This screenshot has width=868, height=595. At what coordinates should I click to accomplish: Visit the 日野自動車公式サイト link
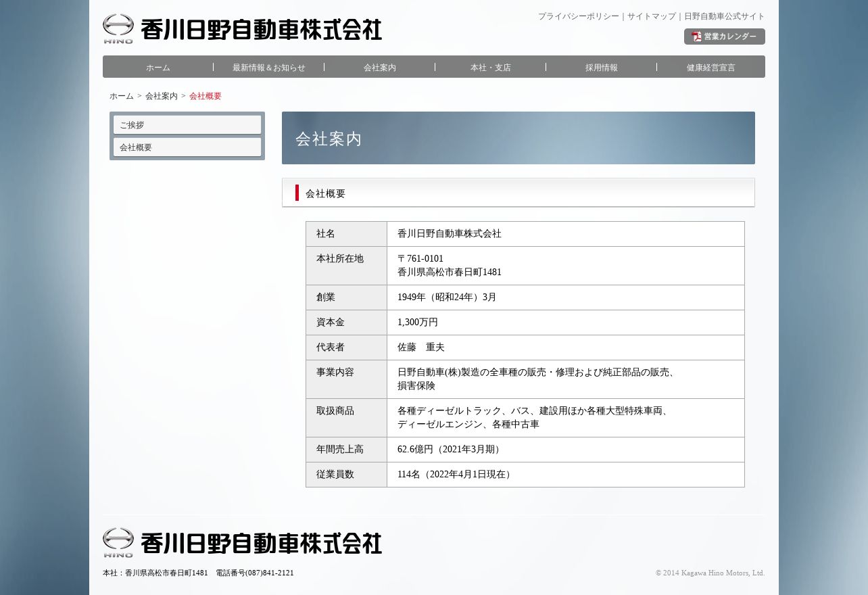725,16
